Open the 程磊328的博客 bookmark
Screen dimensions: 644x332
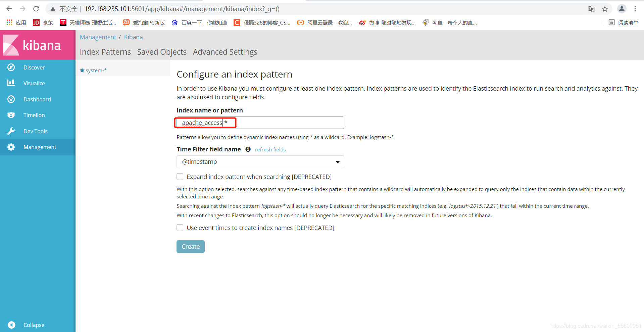coord(262,22)
